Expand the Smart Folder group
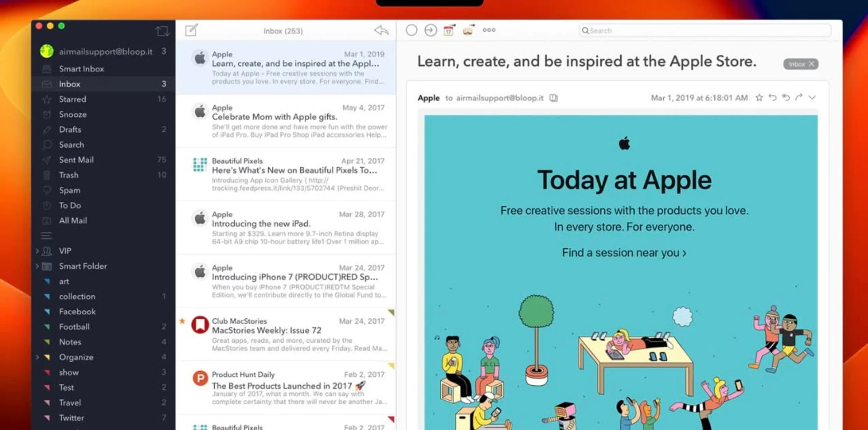This screenshot has height=430, width=868. 37,266
